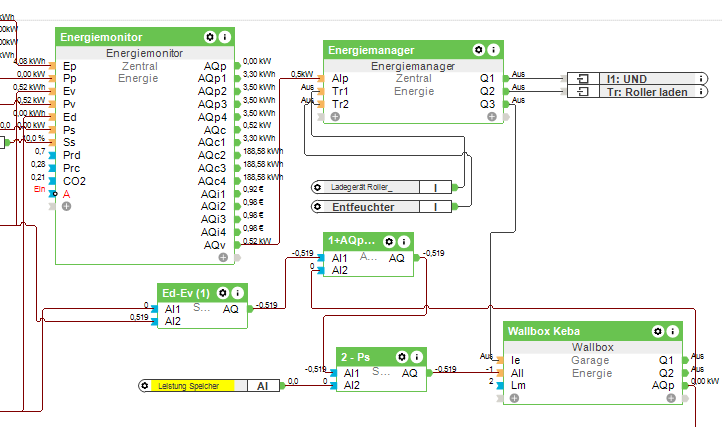The image size is (722, 427).
Task: Select the AQc output of Energiemonitor
Action: 215,130
